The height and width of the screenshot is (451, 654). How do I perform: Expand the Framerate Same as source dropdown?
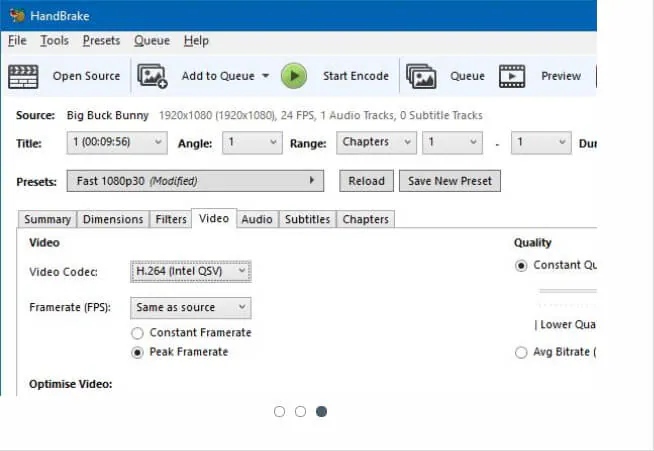191,308
